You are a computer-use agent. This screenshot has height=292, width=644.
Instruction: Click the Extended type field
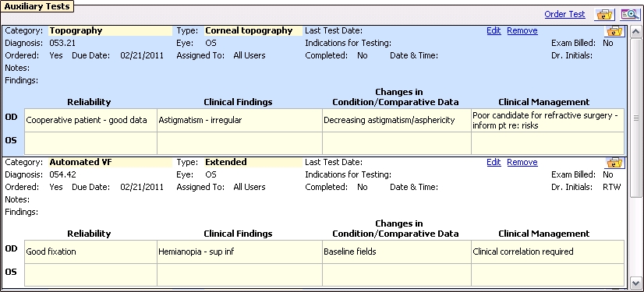[x=253, y=163]
